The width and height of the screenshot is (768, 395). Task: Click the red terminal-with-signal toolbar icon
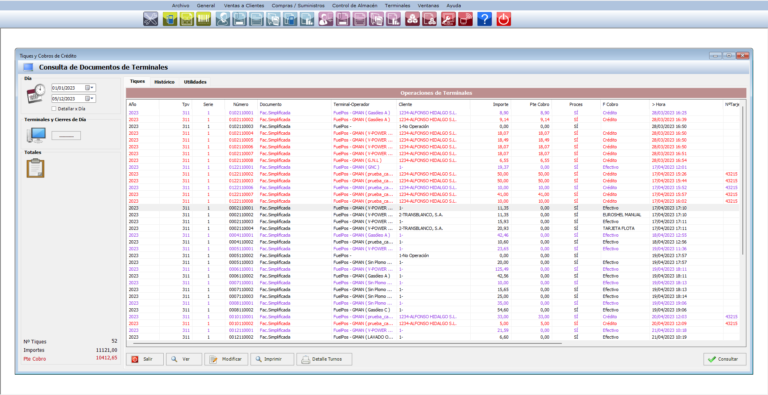[465, 19]
